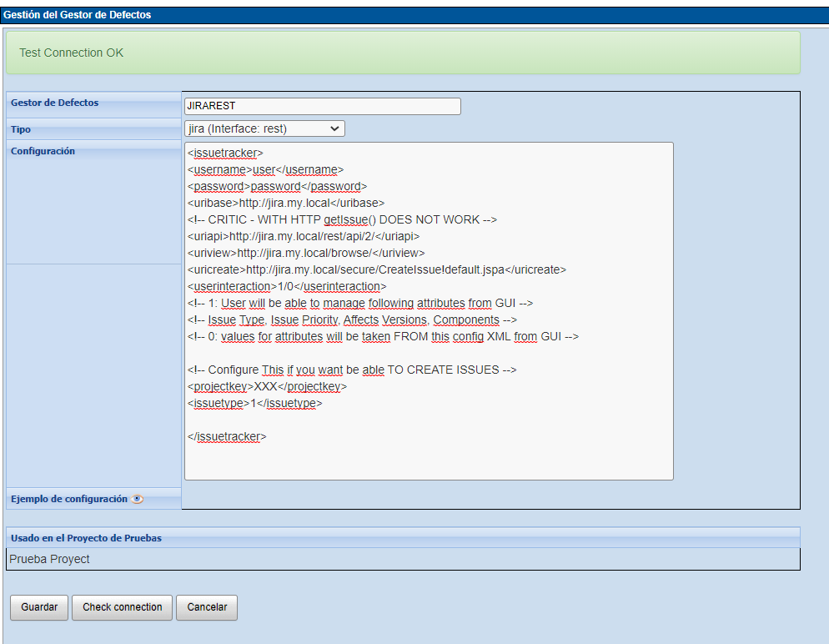The width and height of the screenshot is (829, 644).
Task: Click the Cancelar button
Action: pos(207,607)
